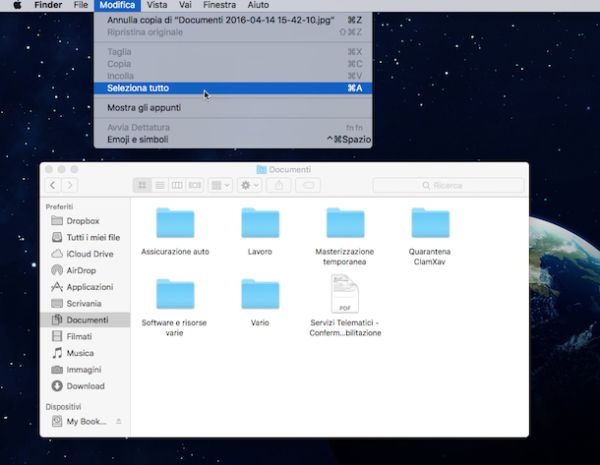Click the edit tags toolbar button
The height and width of the screenshot is (465, 600).
[310, 186]
